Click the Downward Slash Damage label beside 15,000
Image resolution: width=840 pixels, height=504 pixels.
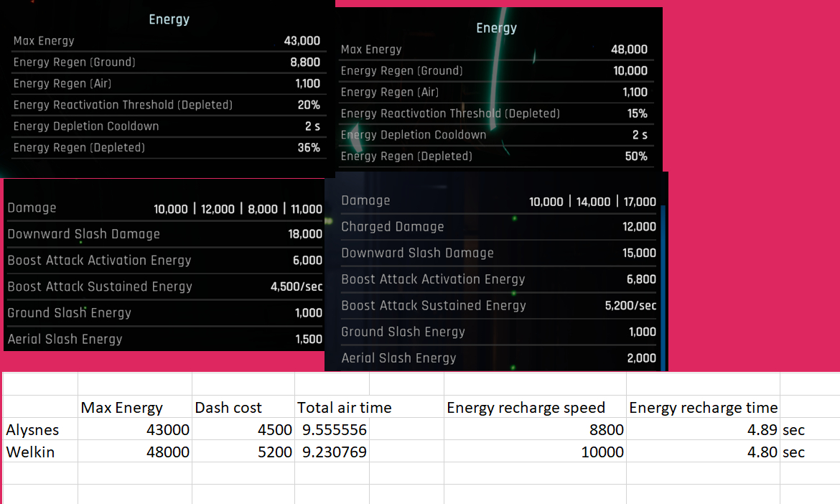[x=417, y=253]
